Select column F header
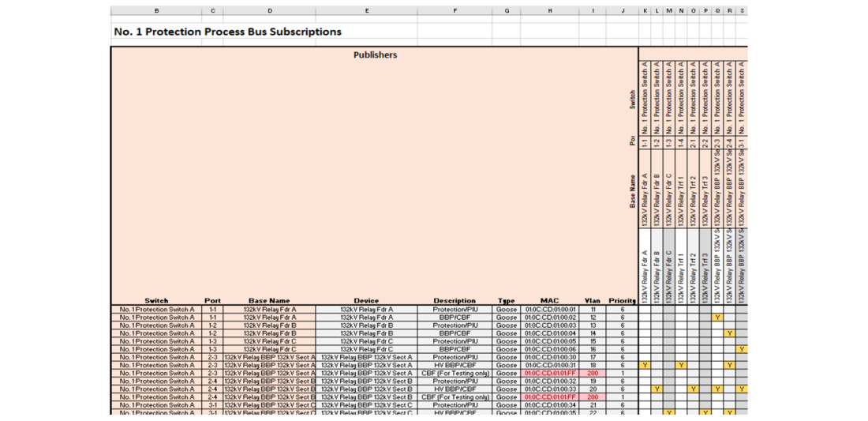This screenshot has height=421, width=868. (455, 10)
